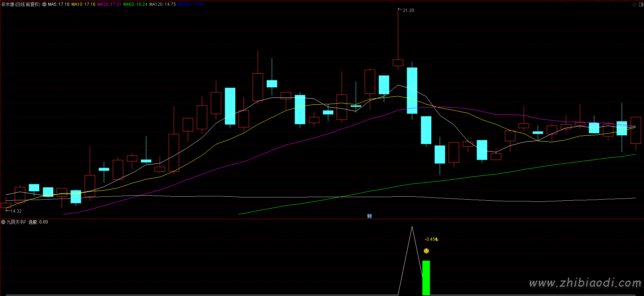The height and width of the screenshot is (296, 644).
Task: Click the 九阴天书F indicator name
Action: (x=16, y=222)
